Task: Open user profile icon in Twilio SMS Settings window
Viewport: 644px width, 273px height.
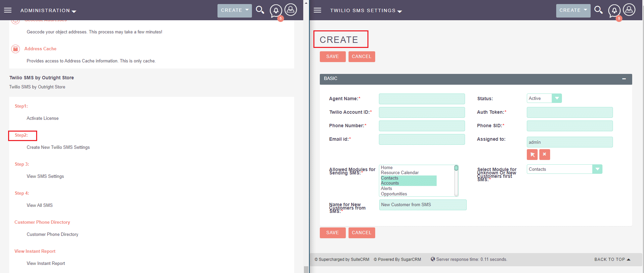Action: [x=629, y=9]
